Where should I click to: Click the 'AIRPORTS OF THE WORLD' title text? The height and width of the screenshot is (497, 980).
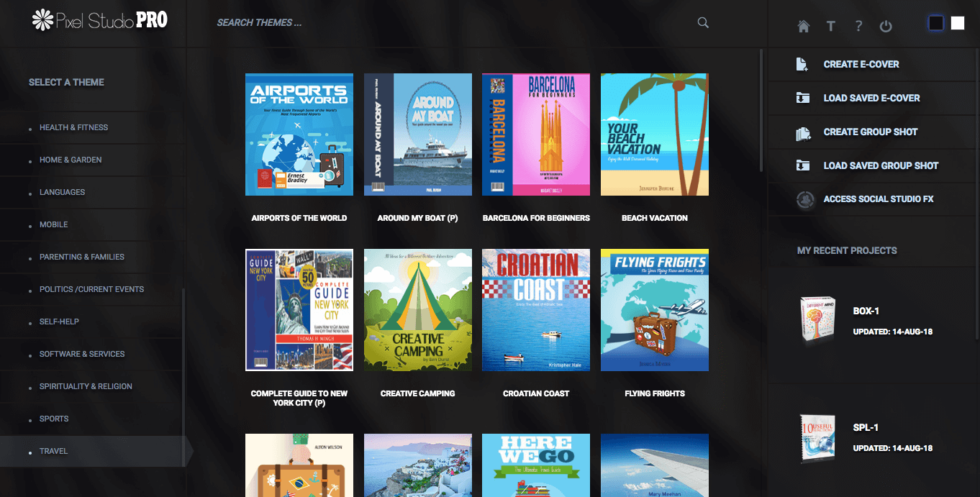(299, 218)
